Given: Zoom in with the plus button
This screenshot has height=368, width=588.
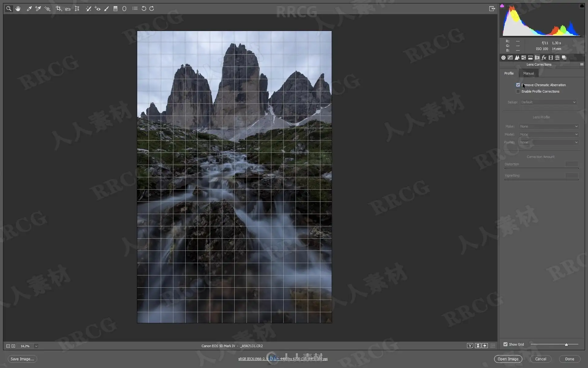Looking at the screenshot, I should coord(13,346).
